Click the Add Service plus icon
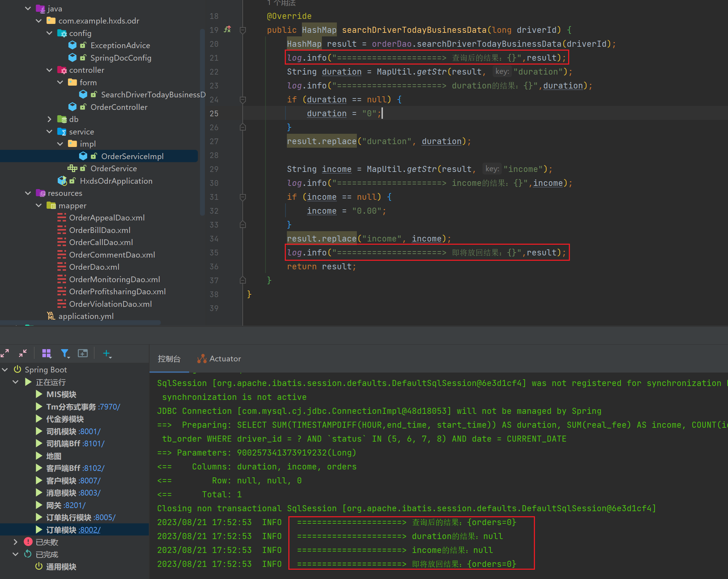Screen dimensions: 728x579 (107, 353)
